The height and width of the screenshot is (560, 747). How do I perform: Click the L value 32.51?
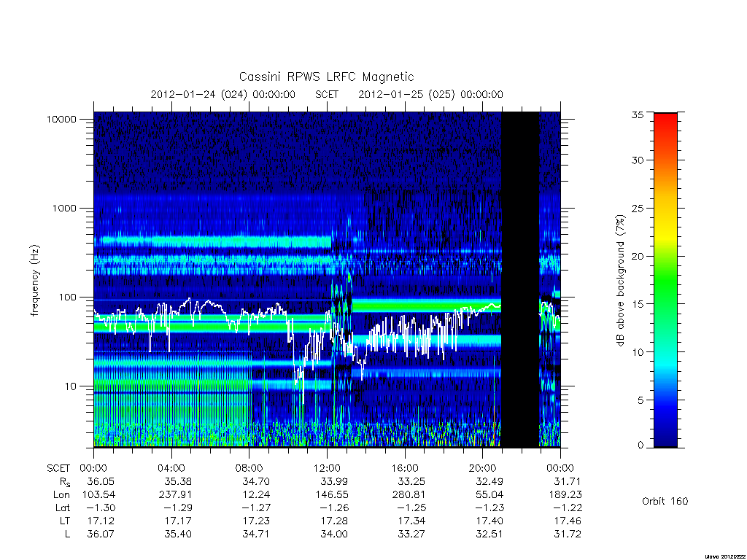489,534
